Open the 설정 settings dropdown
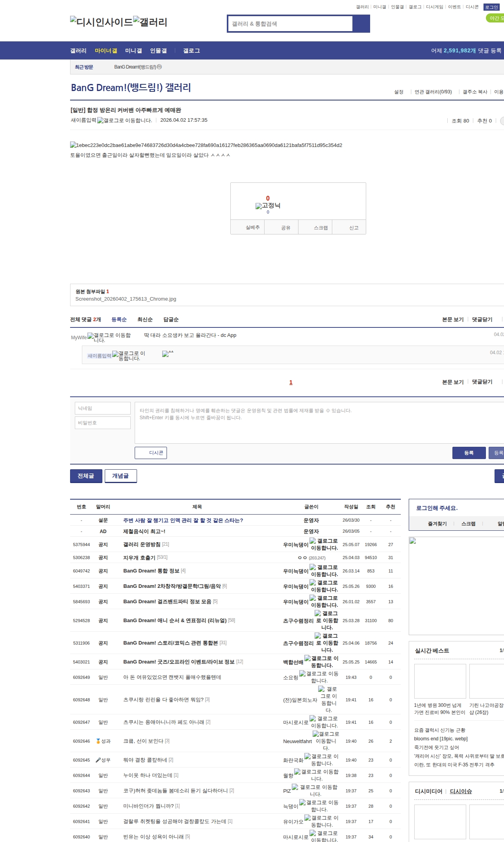This screenshot has height=842, width=504. pos(398,92)
